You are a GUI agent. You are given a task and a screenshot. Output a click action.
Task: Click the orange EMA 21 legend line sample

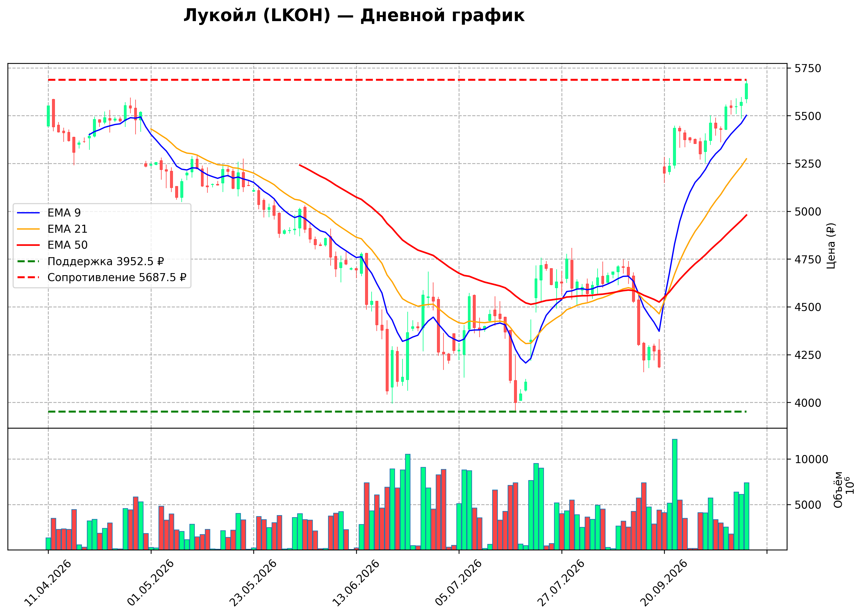tap(28, 229)
